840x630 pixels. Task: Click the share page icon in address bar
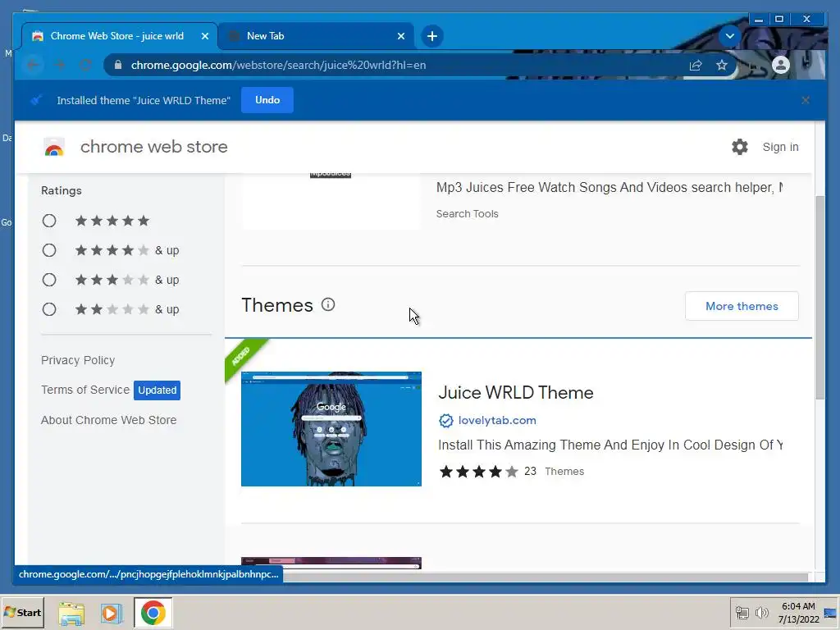pos(696,66)
